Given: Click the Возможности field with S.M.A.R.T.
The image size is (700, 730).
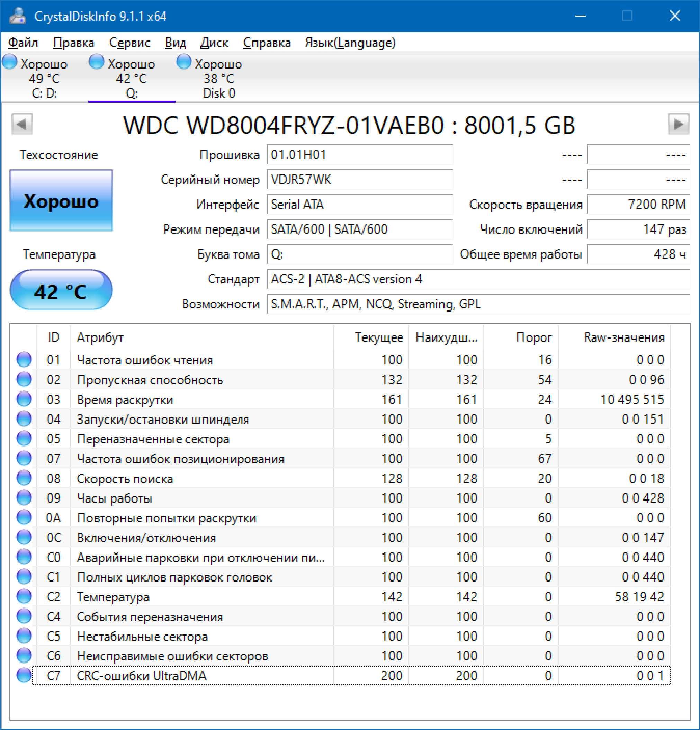Looking at the screenshot, I should 478,304.
